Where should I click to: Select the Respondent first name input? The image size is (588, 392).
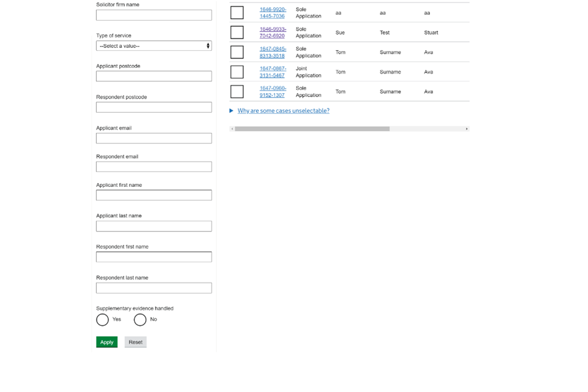coord(154,257)
